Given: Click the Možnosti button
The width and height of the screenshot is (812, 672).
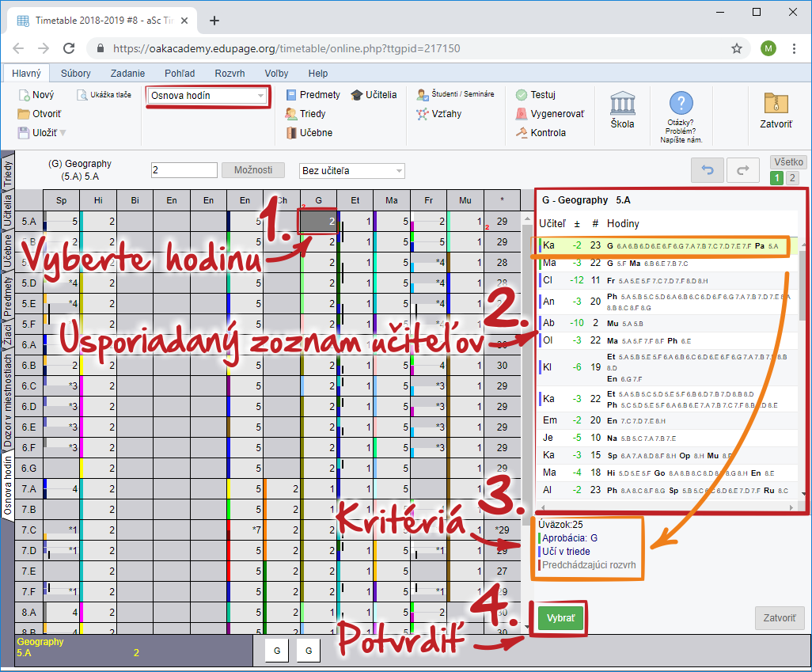Looking at the screenshot, I should click(253, 170).
